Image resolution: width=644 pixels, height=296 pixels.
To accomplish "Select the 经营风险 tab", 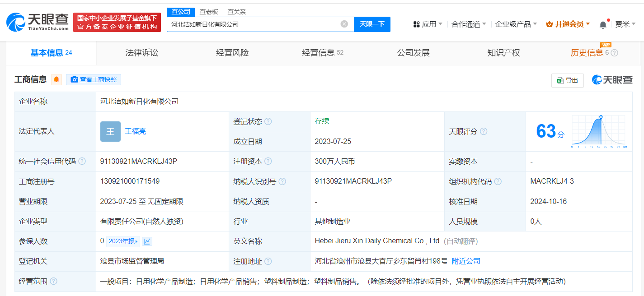I will coord(232,53).
